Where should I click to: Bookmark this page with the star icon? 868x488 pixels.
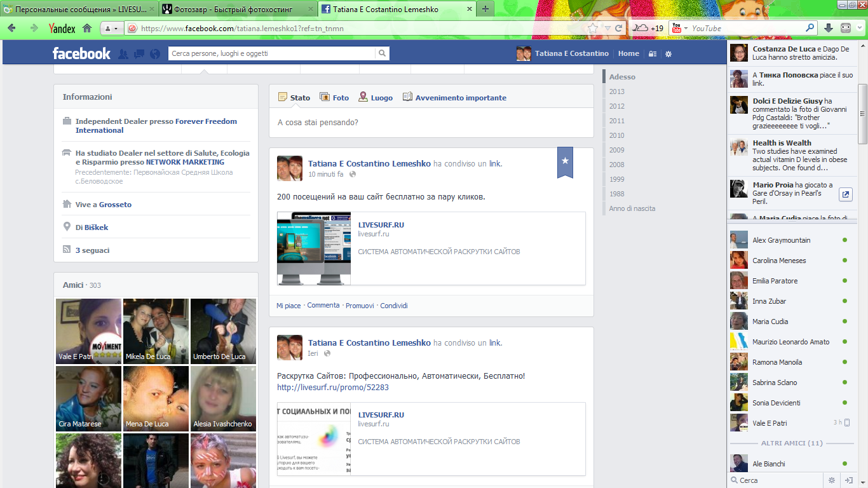[593, 28]
